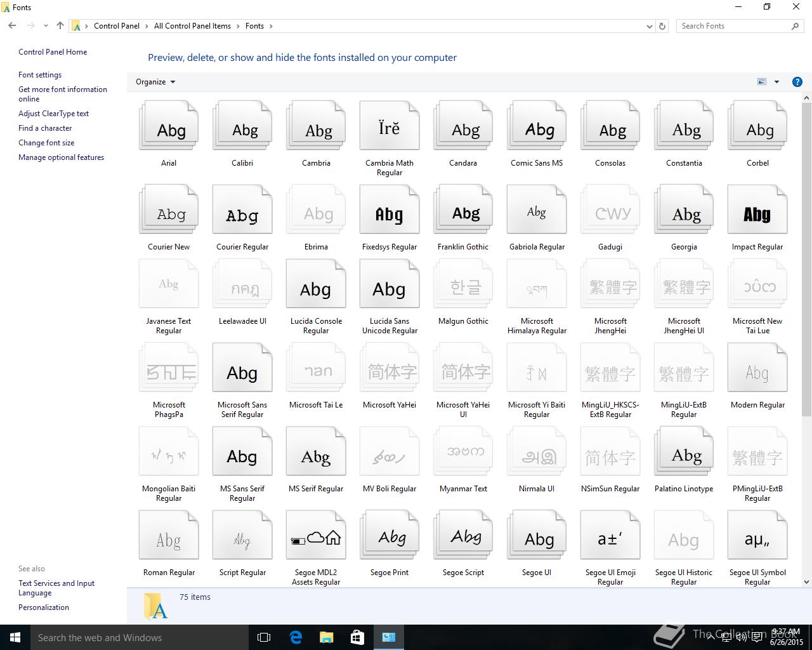Open File Explorer from taskbar
812x650 pixels.
tap(327, 637)
